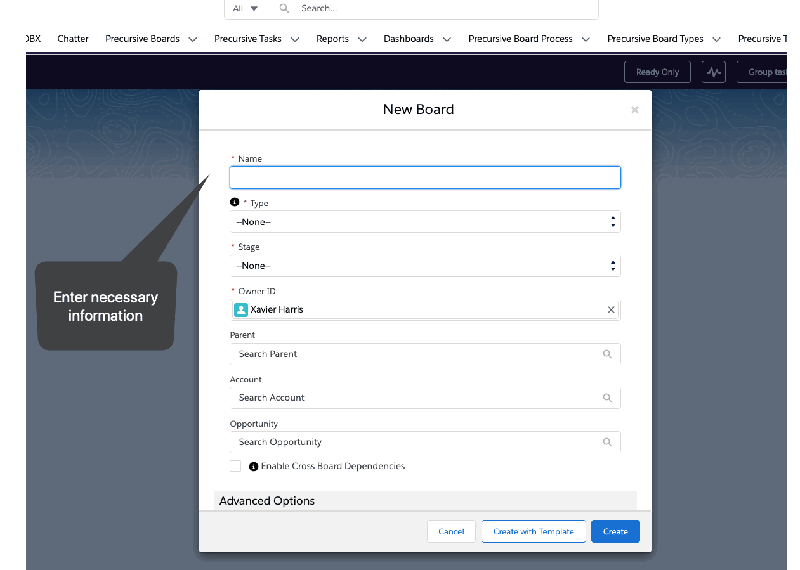Image resolution: width=800 pixels, height=570 pixels.
Task: Focus the Name input field
Action: (424, 178)
